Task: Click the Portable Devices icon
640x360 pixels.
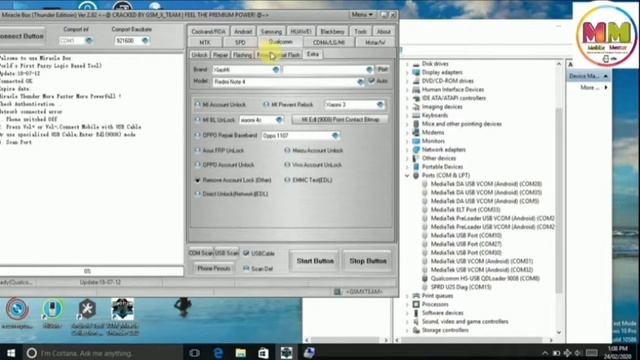Action: pyautogui.click(x=416, y=167)
